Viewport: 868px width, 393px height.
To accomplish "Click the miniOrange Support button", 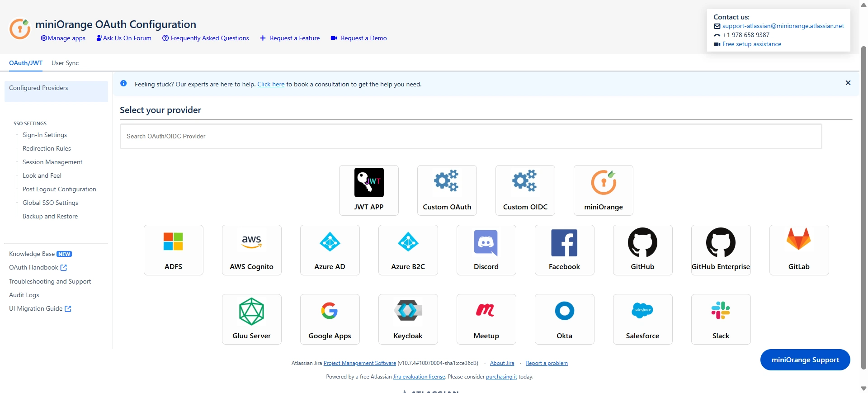I will click(x=805, y=360).
